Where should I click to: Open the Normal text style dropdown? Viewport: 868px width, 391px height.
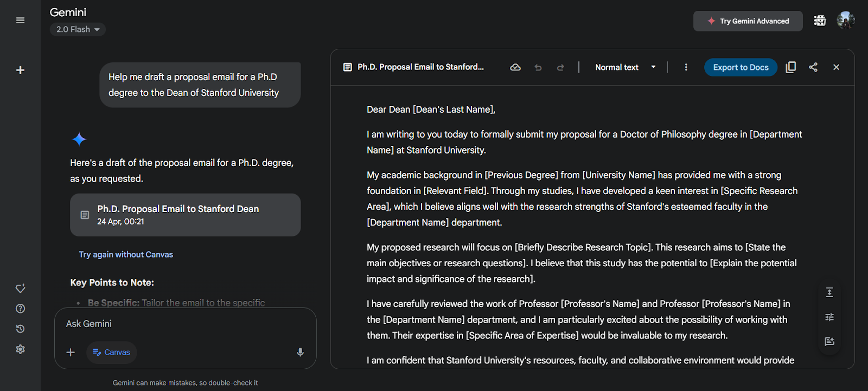(626, 67)
